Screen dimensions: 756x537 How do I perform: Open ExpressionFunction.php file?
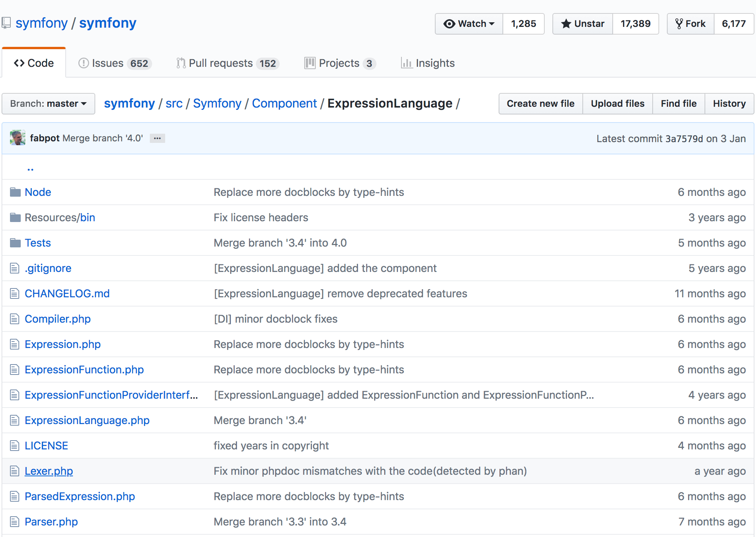point(84,370)
